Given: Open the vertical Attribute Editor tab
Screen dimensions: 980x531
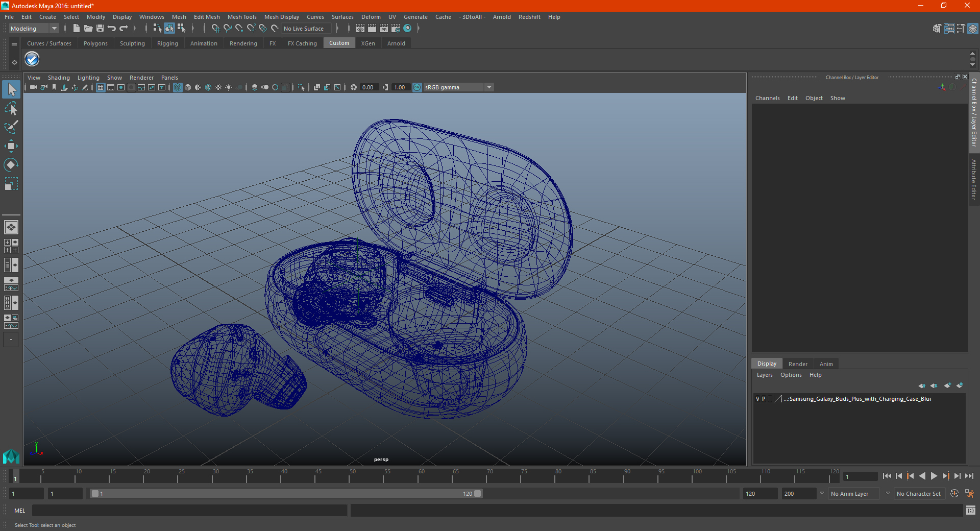Looking at the screenshot, I should [x=974, y=179].
